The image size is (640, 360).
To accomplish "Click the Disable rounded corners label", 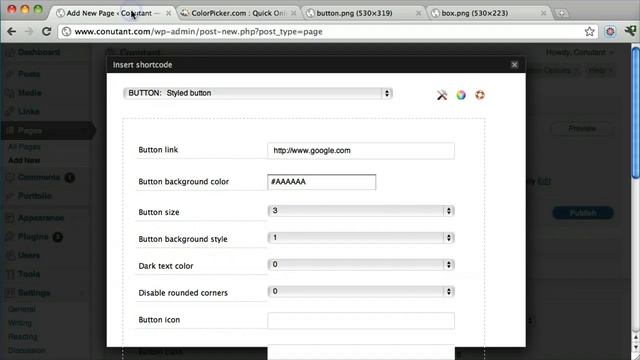I will (x=183, y=293).
